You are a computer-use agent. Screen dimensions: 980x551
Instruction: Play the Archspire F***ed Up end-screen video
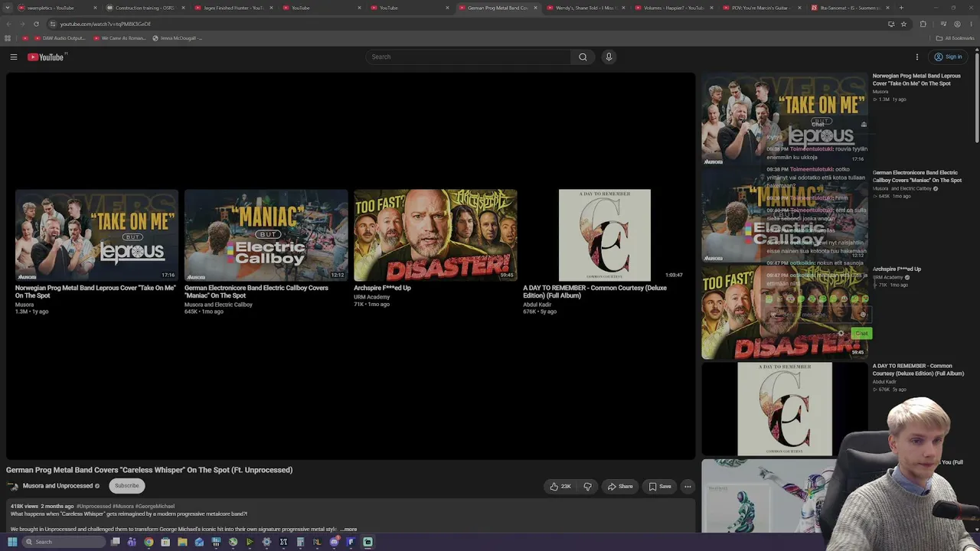point(435,235)
